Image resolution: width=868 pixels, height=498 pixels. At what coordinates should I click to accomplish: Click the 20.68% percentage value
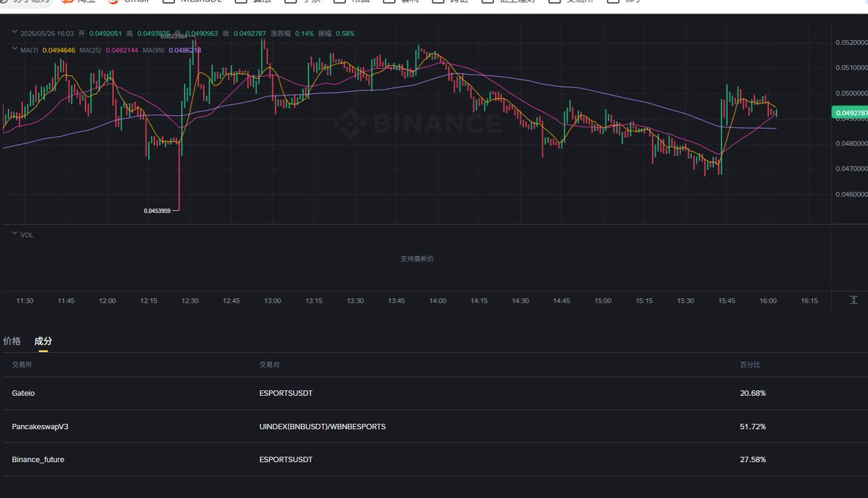coord(752,393)
